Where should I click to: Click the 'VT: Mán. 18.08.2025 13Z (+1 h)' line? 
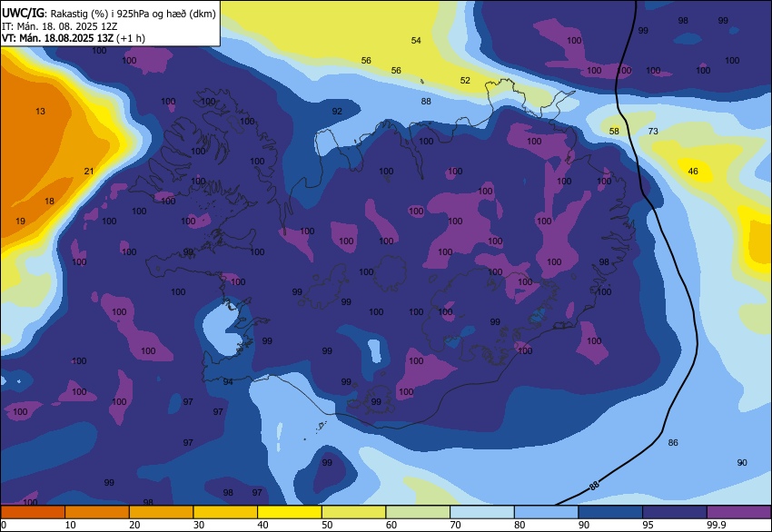click(x=74, y=38)
